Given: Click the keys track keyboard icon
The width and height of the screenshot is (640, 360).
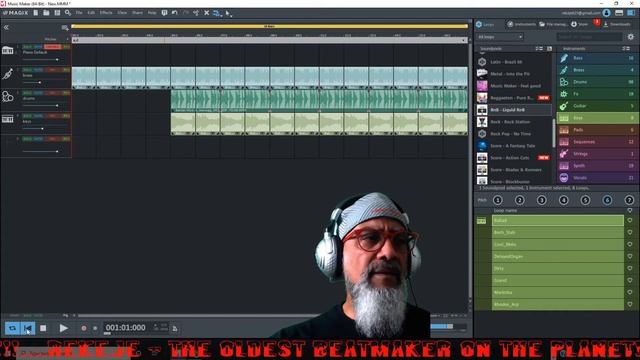Looking at the screenshot, I should pyautogui.click(x=7, y=119).
